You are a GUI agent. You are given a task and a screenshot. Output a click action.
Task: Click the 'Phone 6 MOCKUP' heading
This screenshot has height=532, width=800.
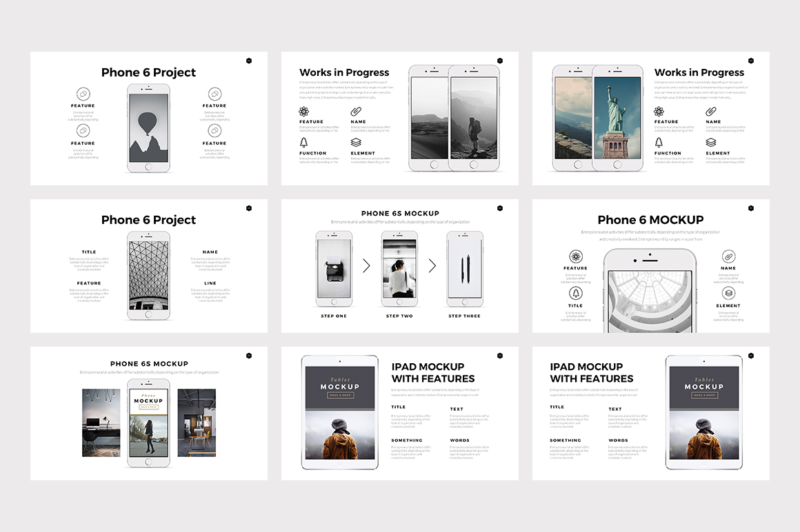650,220
